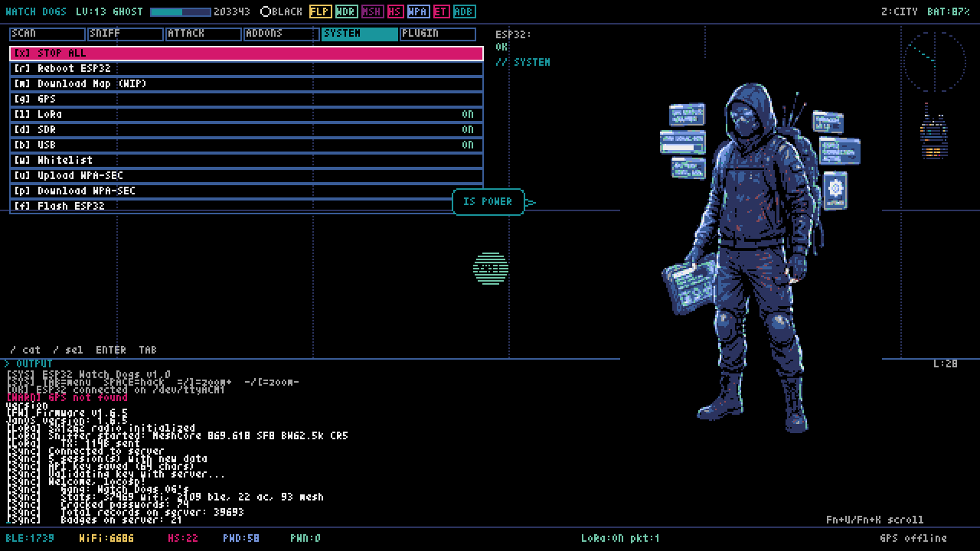Click the WDR badge in top bar
The image size is (980, 551).
coord(345,11)
